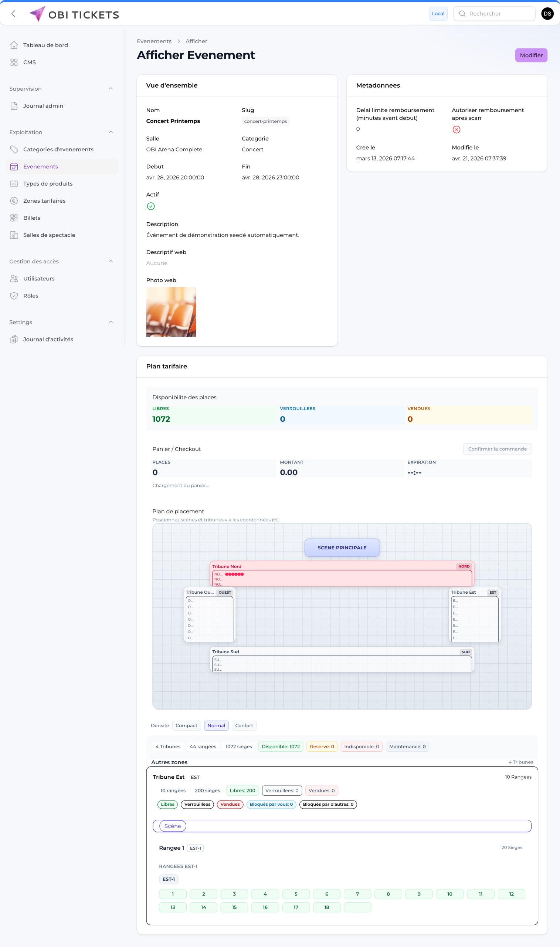The height and width of the screenshot is (947, 560).
Task: Click the Maintenance: 0 badge
Action: (407, 747)
